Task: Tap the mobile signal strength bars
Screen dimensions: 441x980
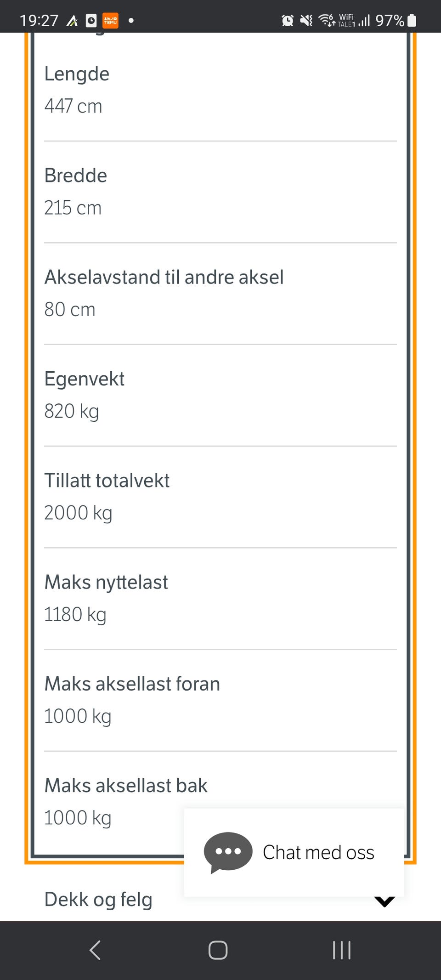Action: point(364,21)
